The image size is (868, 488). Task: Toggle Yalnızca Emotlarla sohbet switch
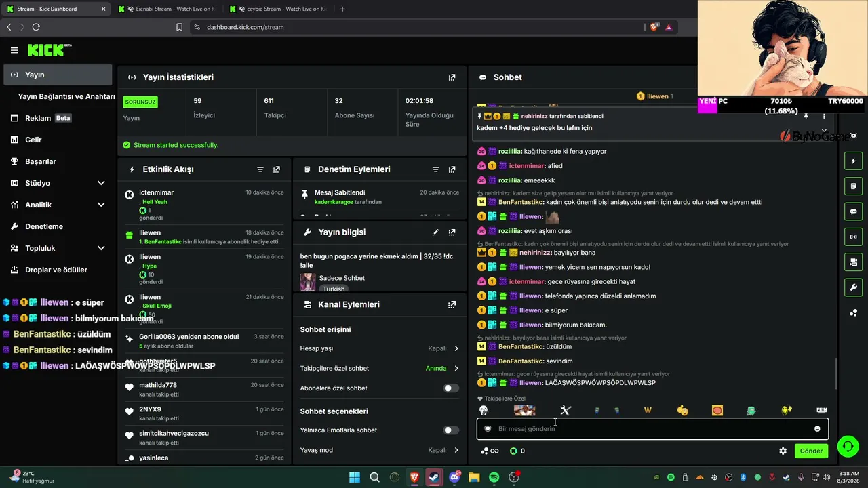tap(451, 430)
